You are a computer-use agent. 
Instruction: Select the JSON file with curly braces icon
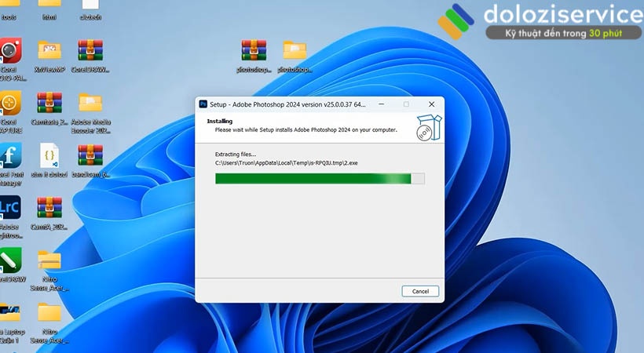(x=49, y=155)
